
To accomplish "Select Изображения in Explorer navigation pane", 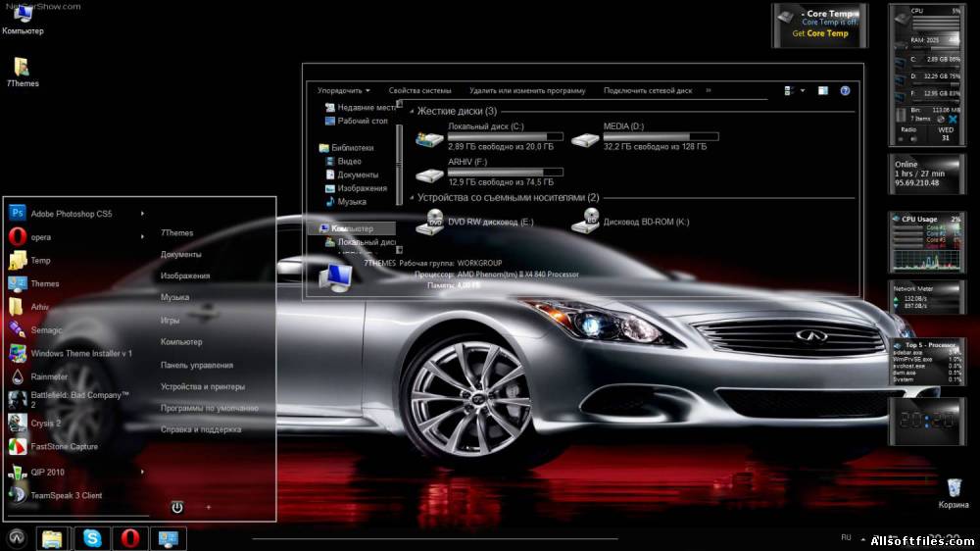I will click(357, 188).
